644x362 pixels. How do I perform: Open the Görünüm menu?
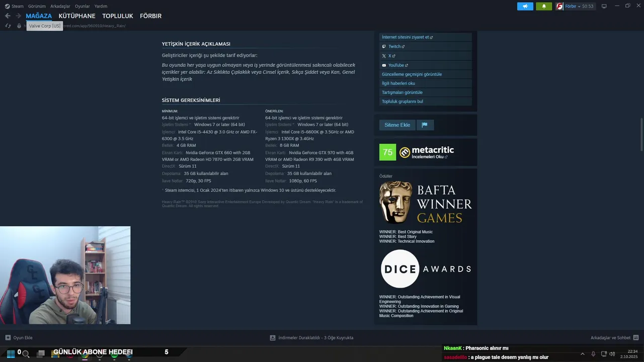click(x=37, y=7)
